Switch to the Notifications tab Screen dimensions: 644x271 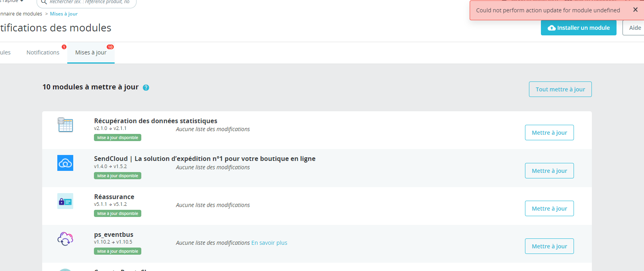pyautogui.click(x=43, y=52)
